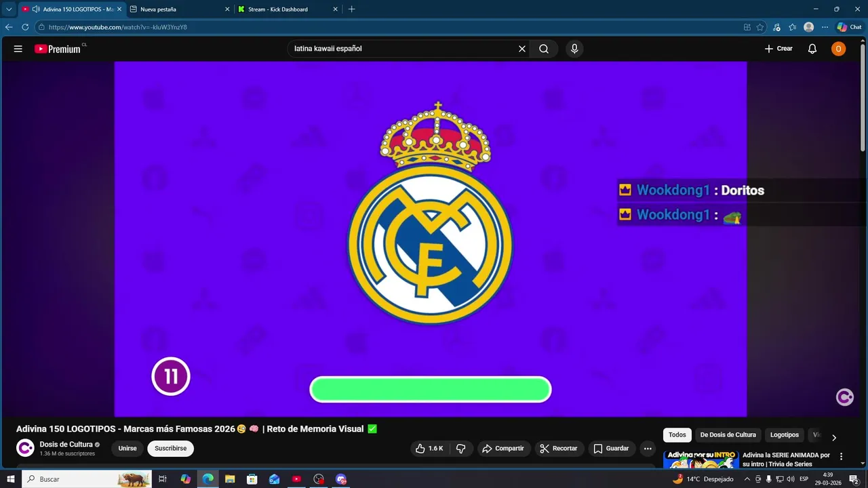
Task: Clip the video with Recortar
Action: coord(559,449)
